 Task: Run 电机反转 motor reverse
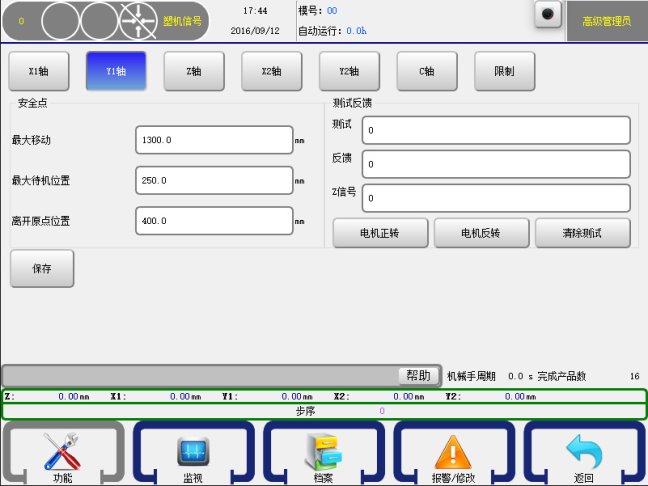[x=481, y=233]
